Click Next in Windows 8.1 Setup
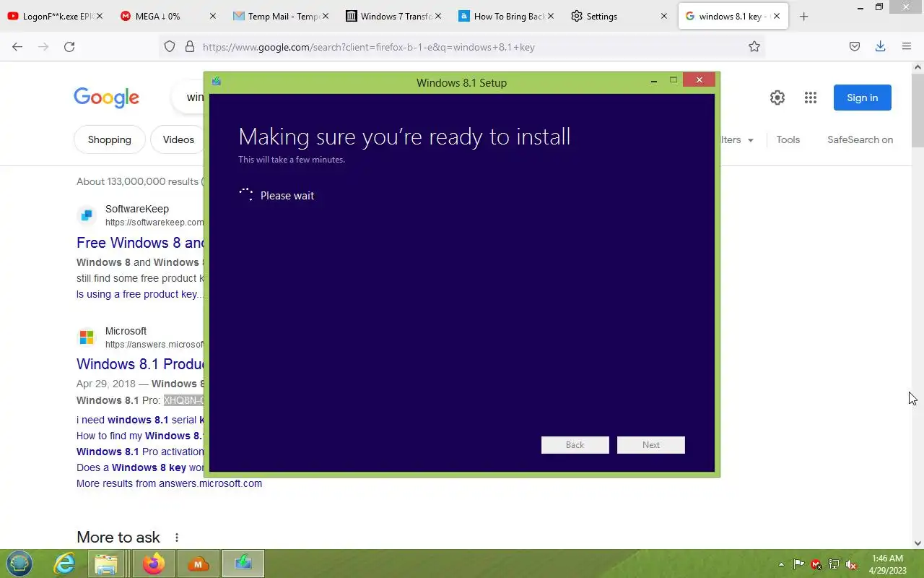Screen dimensions: 924x578 [651, 445]
